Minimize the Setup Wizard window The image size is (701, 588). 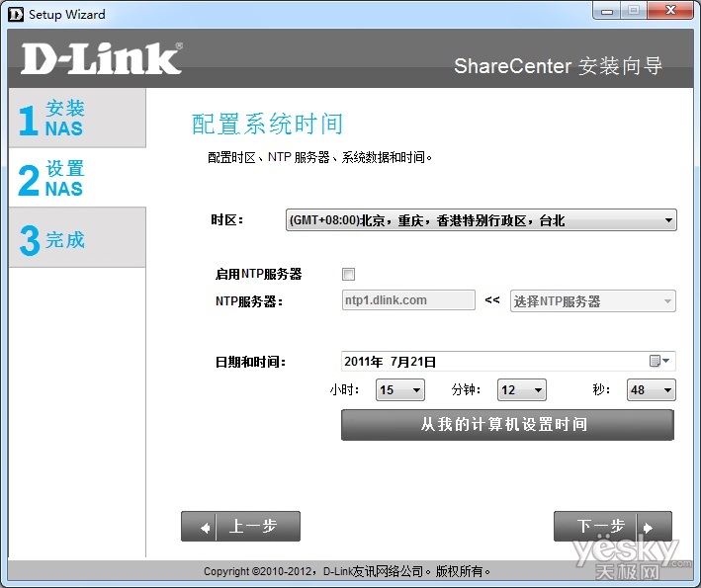click(607, 10)
